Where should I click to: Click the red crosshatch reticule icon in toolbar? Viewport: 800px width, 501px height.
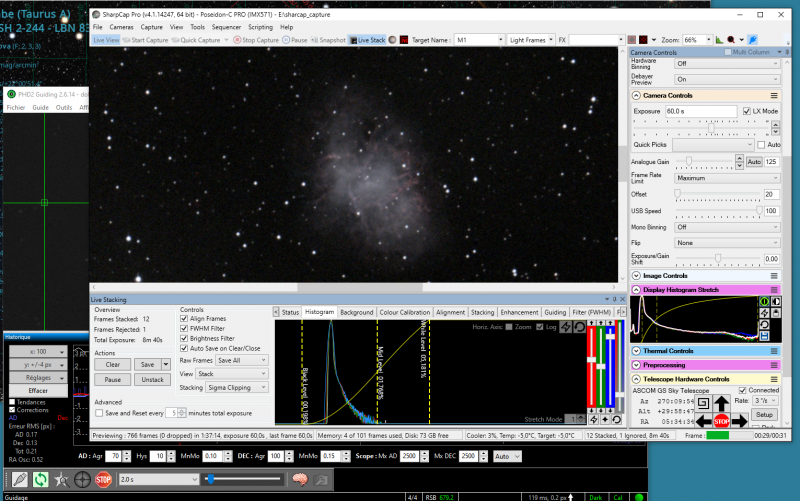[643, 40]
